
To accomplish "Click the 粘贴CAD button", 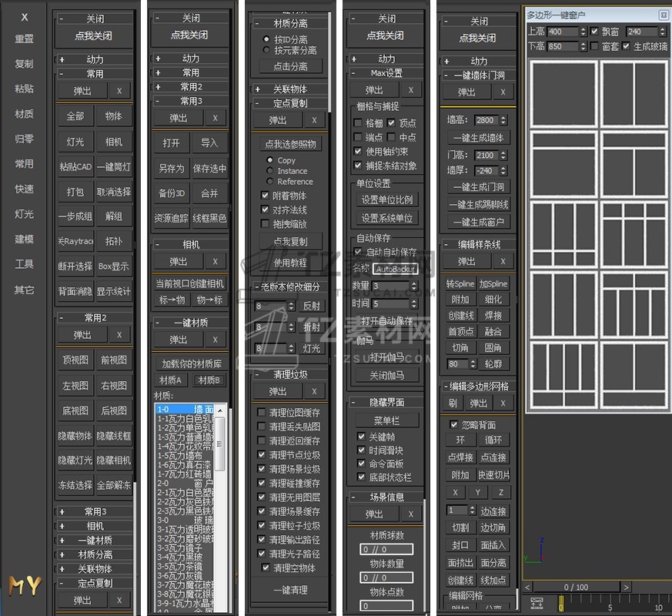I will click(x=75, y=167).
